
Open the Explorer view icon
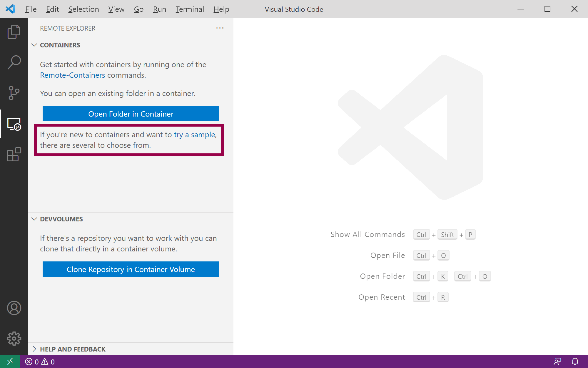(x=14, y=32)
